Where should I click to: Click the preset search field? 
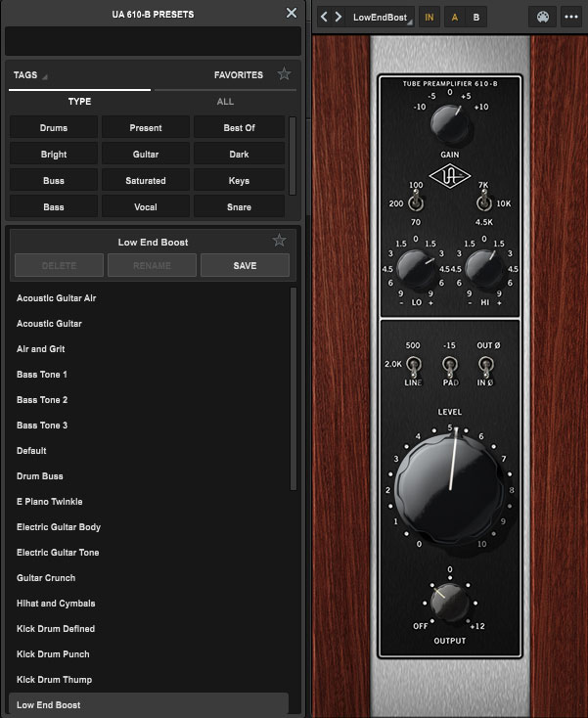coord(153,41)
